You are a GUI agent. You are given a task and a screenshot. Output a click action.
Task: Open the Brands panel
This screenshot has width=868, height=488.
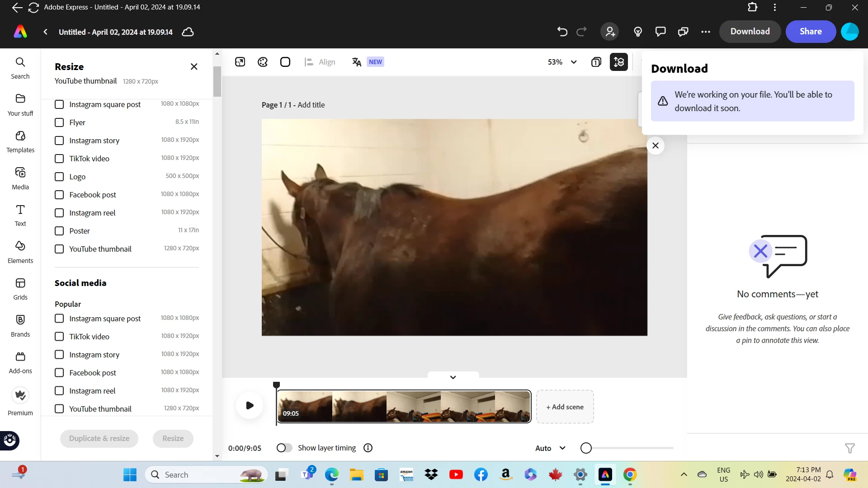(20, 325)
